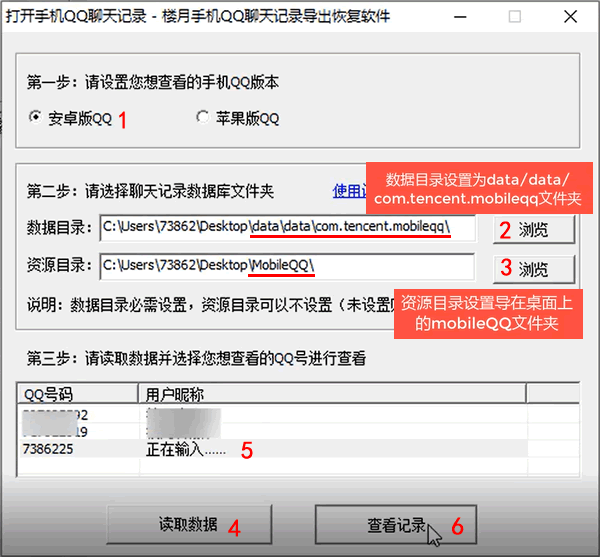600x557 pixels.
Task: Click the 数据目录 path input field
Action: coord(287,228)
